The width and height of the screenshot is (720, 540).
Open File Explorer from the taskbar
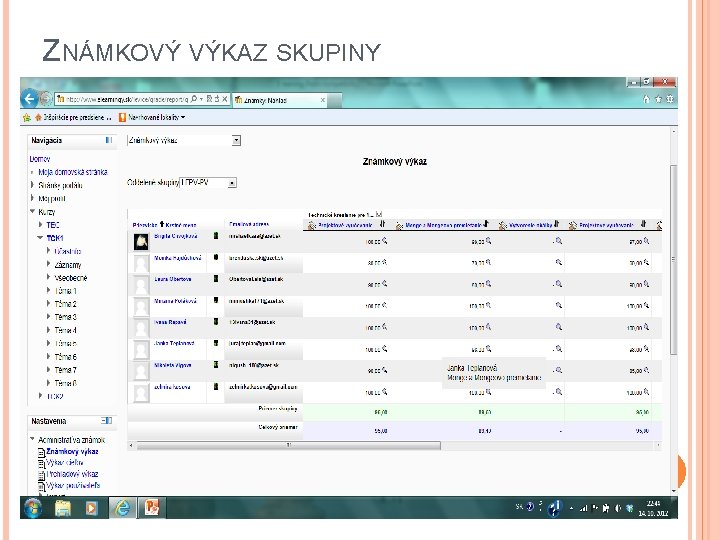point(63,508)
